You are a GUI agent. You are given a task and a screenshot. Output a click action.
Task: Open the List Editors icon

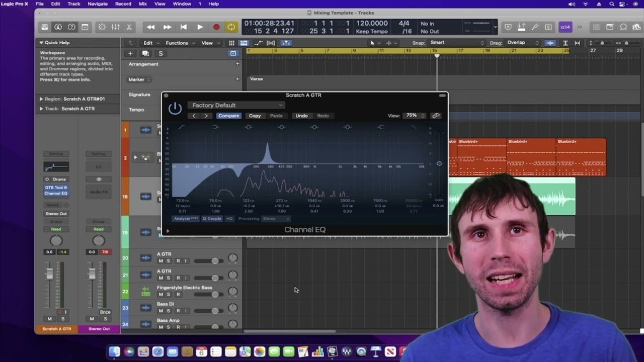click(x=596, y=27)
